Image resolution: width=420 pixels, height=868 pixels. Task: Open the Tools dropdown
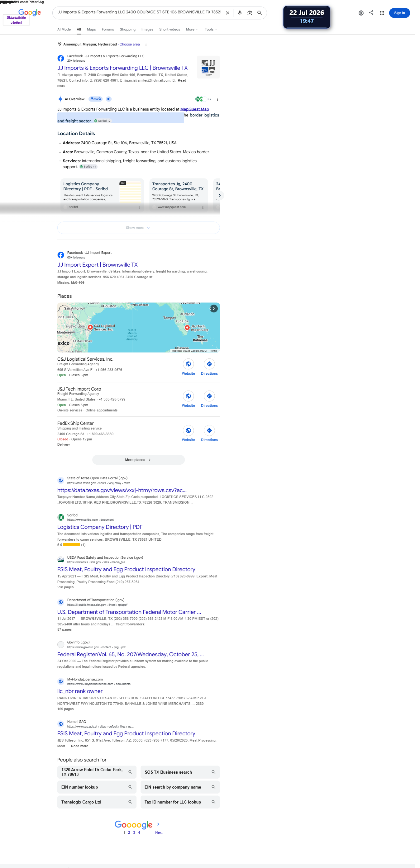pos(211,29)
